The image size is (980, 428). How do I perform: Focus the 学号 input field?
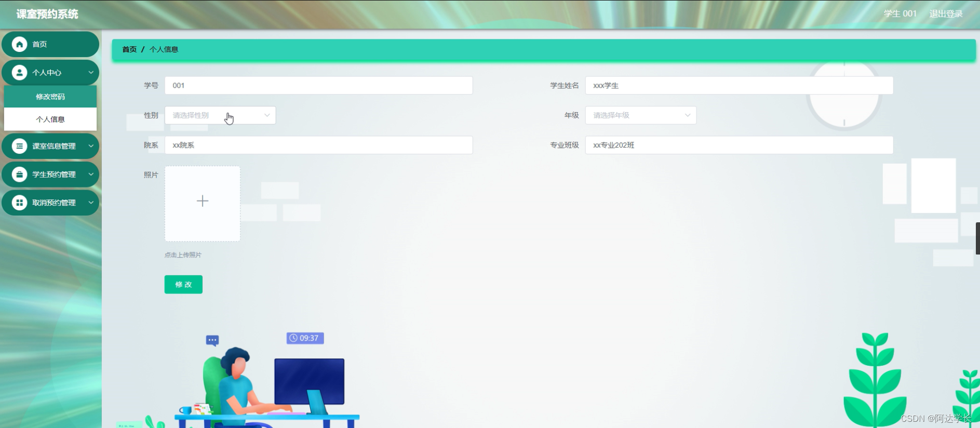click(x=318, y=85)
